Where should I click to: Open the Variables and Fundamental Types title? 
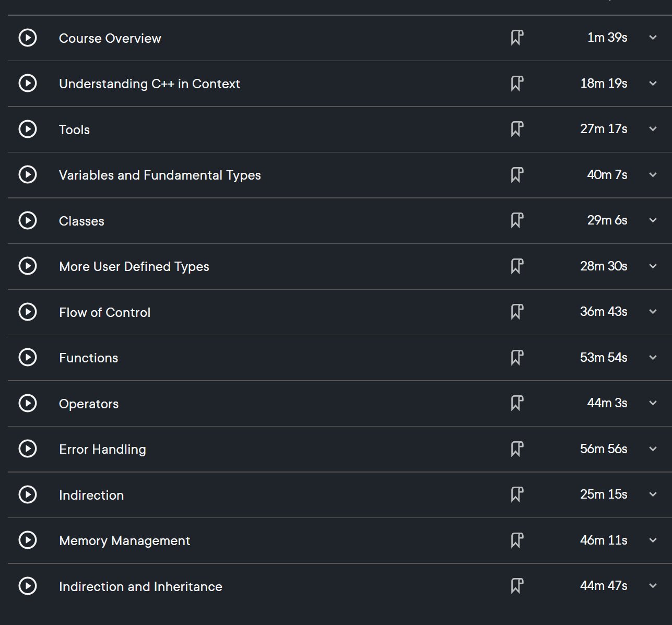click(x=160, y=175)
